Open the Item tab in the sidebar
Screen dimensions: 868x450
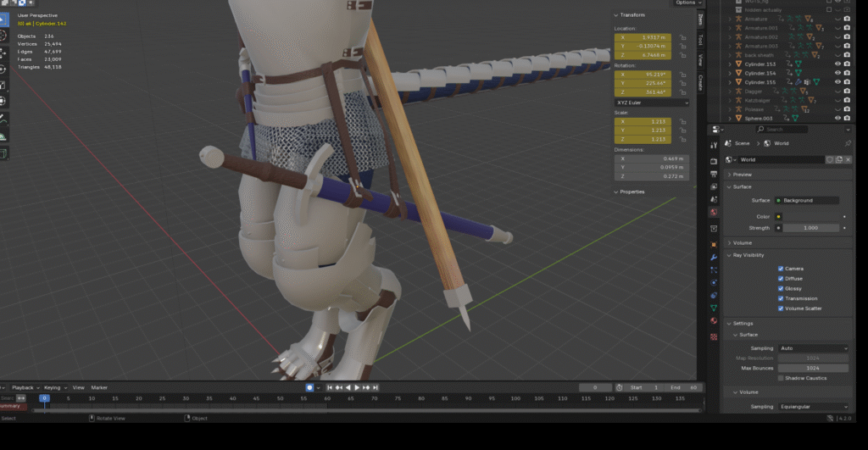click(x=700, y=19)
